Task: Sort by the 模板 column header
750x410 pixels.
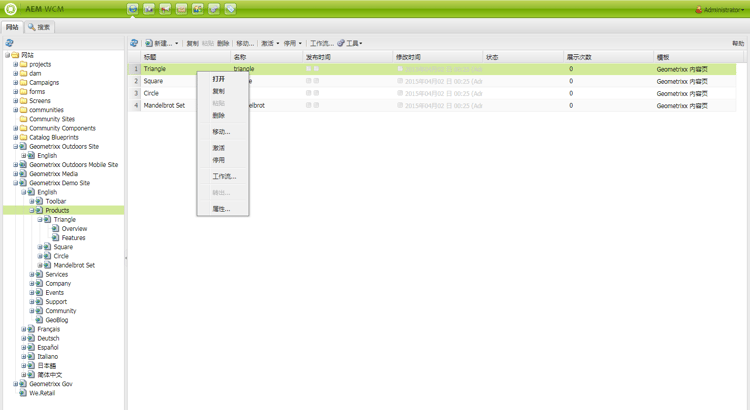Action: pyautogui.click(x=699, y=57)
